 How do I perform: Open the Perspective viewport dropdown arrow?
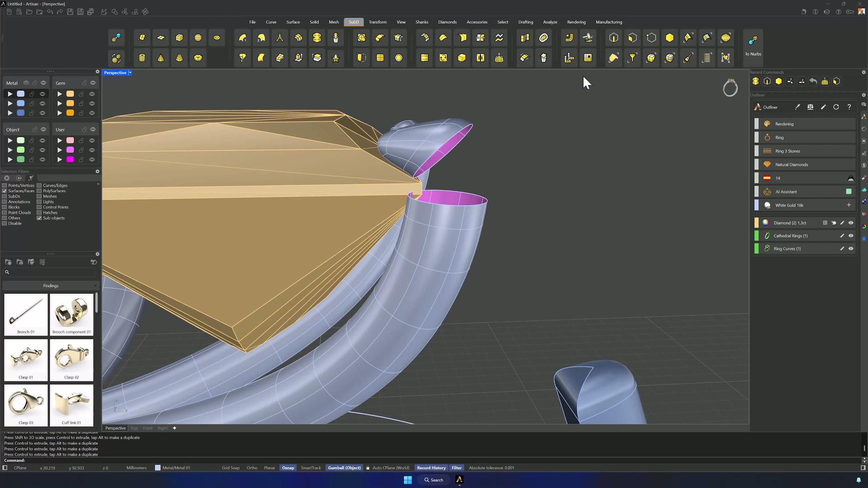130,73
